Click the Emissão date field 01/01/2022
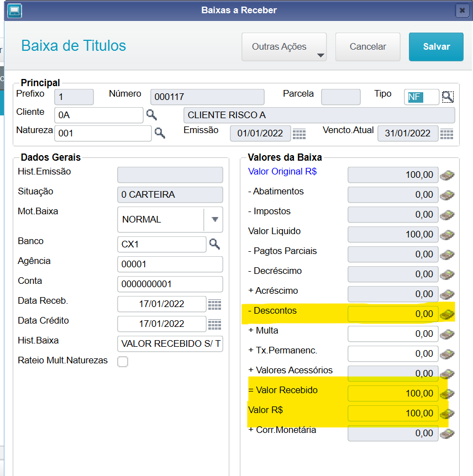The height and width of the screenshot is (476, 473). tap(260, 133)
